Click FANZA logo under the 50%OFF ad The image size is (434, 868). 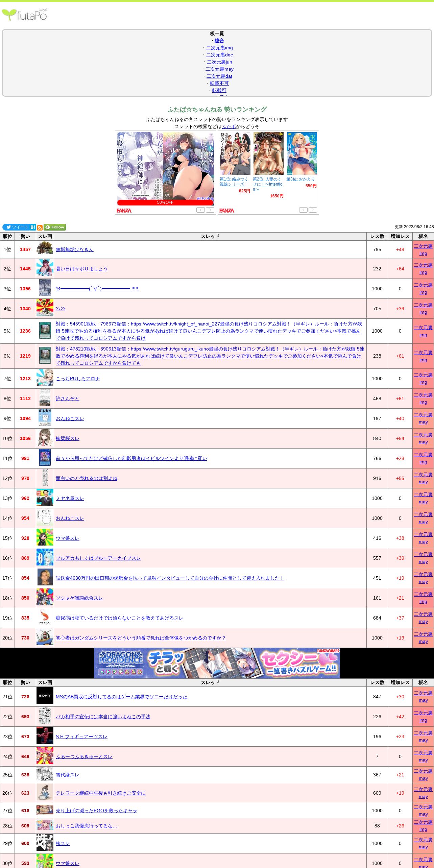(x=124, y=211)
